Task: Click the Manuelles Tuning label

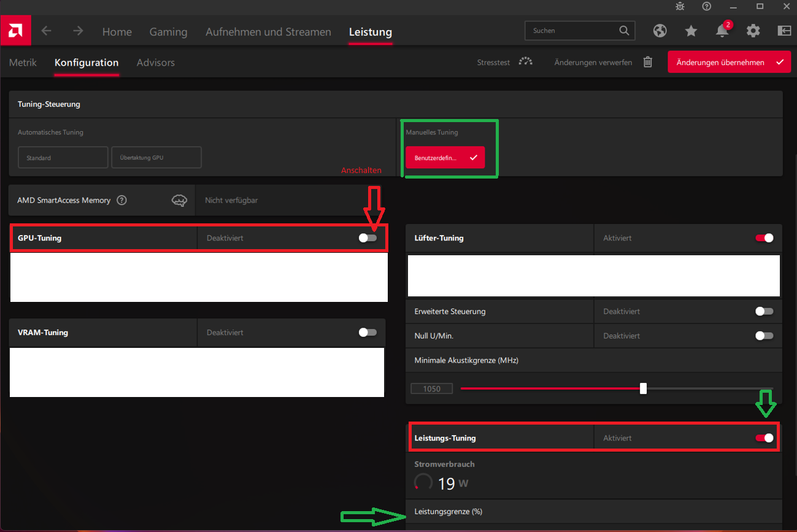Action: point(432,132)
